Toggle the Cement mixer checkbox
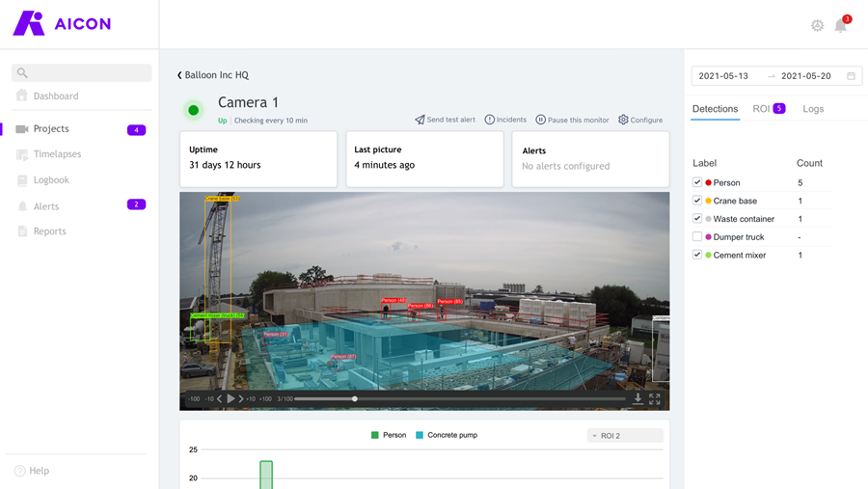Screen dimensions: 868x489 (697, 255)
